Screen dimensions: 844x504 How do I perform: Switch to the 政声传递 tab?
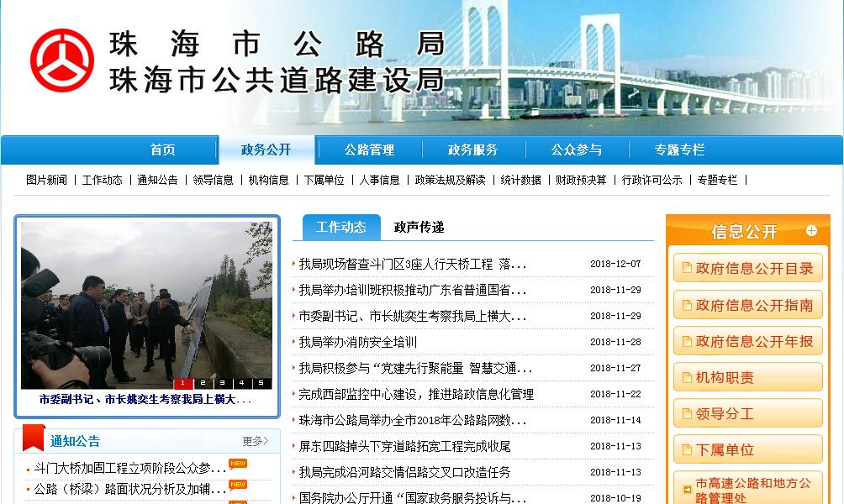(419, 227)
